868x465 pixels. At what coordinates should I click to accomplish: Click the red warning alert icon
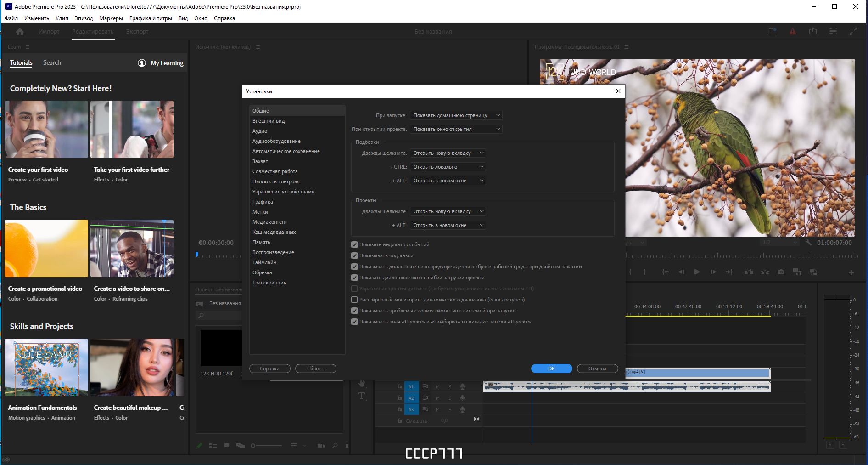click(793, 31)
